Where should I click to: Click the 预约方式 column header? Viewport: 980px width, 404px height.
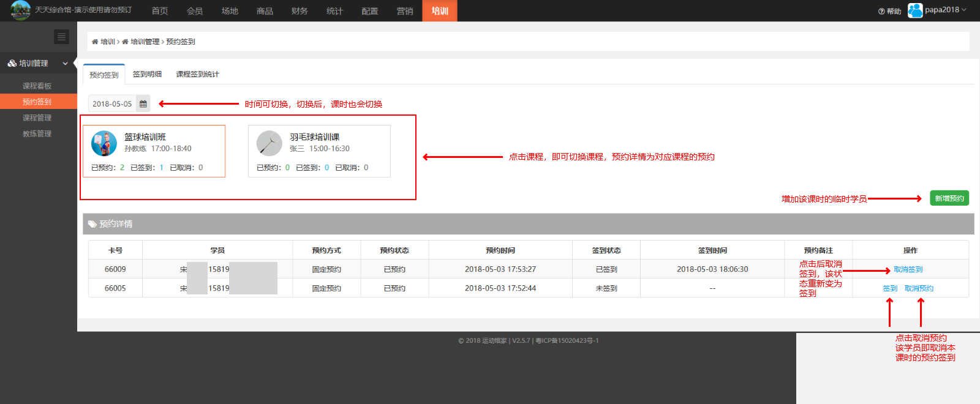(x=326, y=250)
